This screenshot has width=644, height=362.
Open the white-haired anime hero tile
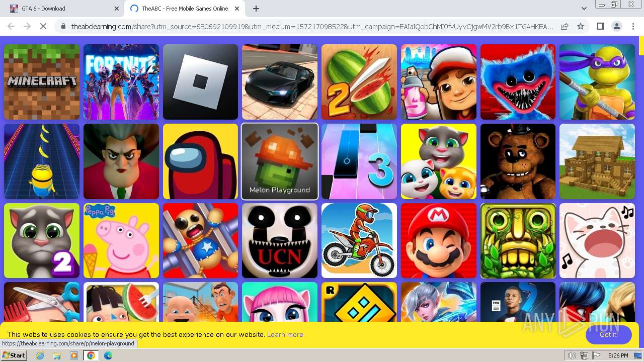pos(439,302)
